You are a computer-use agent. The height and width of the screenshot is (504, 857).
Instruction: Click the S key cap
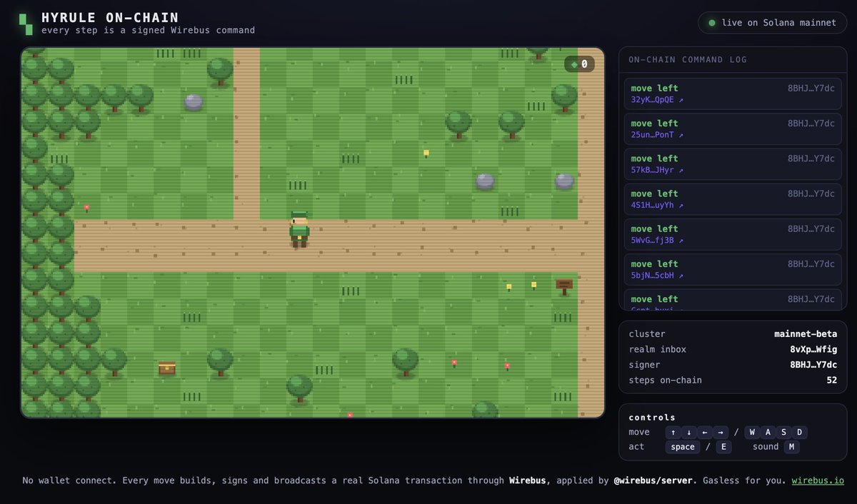pos(784,432)
